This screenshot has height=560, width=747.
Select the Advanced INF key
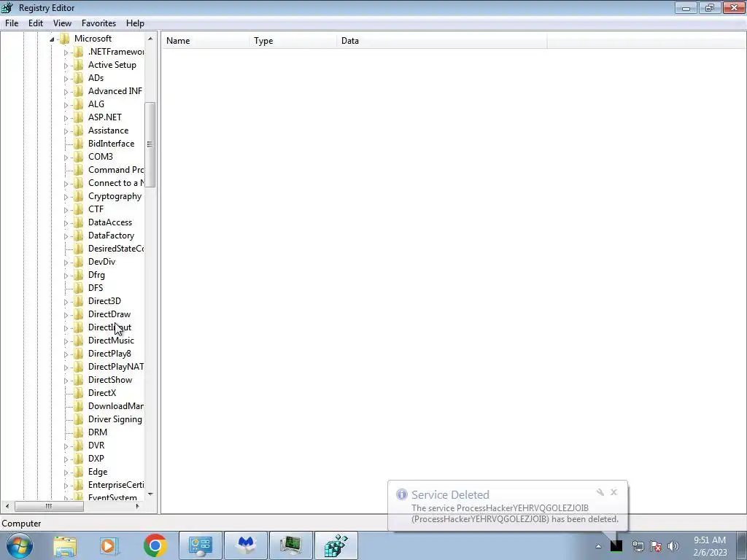click(x=115, y=91)
